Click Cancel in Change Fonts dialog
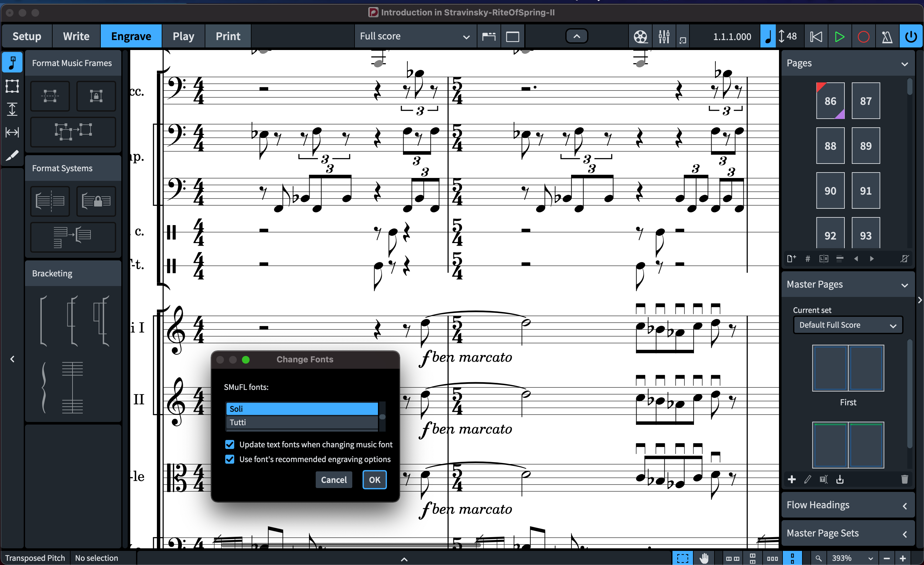 (x=333, y=480)
